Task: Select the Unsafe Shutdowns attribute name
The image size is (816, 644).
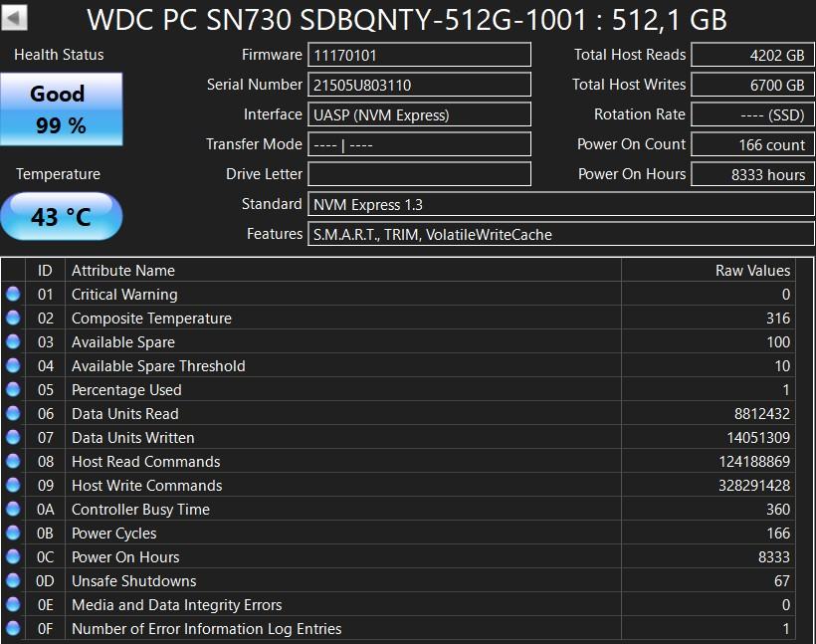Action: 133,580
